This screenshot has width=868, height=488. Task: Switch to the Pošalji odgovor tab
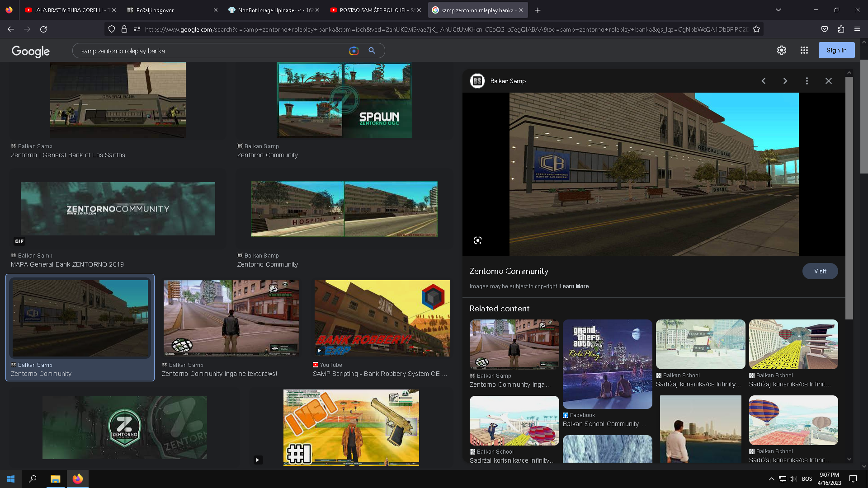click(x=172, y=10)
